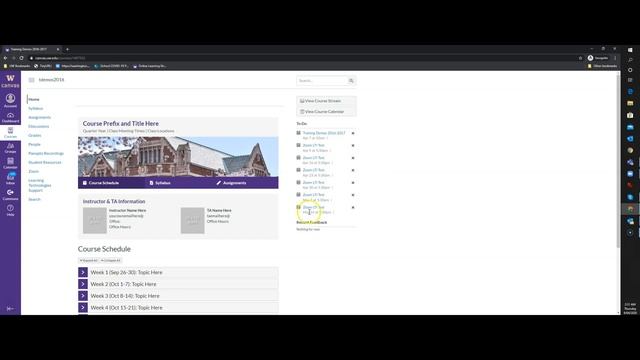640x360 pixels.
Task: Open Help in global navigation
Action: 10,210
